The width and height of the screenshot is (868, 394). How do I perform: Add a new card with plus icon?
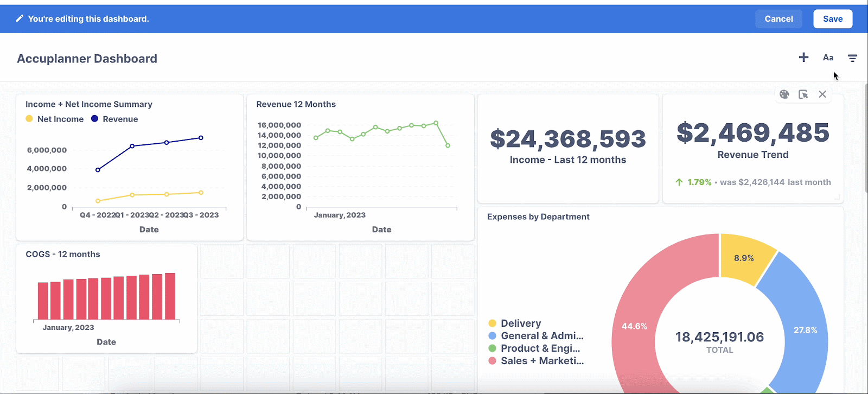pos(803,58)
